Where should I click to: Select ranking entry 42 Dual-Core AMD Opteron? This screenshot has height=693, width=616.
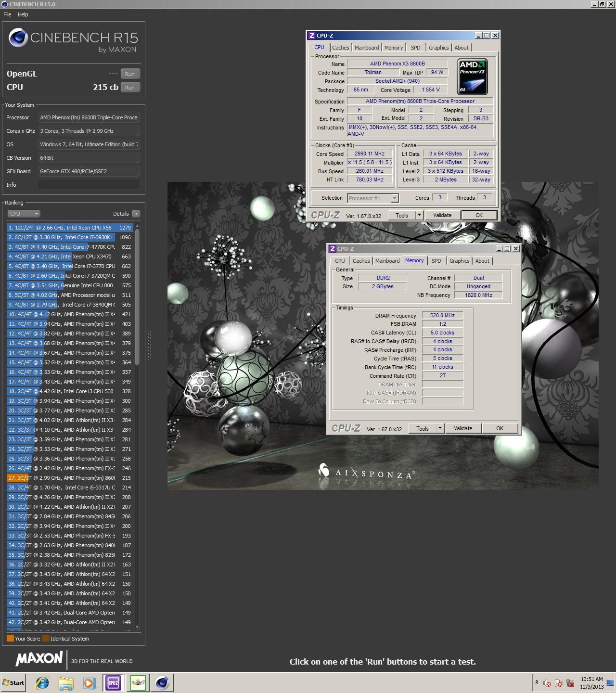(x=70, y=622)
